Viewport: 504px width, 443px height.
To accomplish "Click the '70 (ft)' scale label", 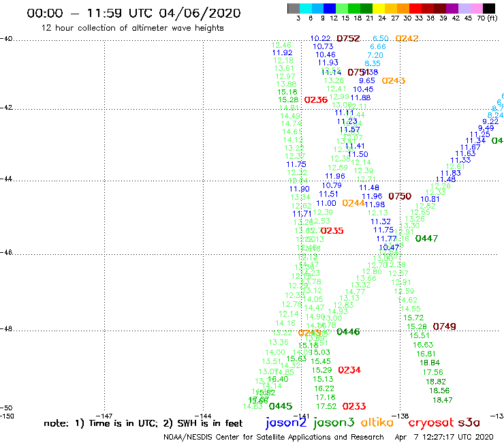I will tap(487, 18).
